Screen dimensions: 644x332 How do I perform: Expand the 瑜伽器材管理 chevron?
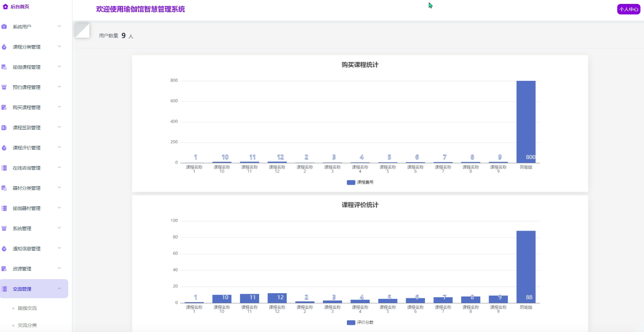(x=59, y=207)
